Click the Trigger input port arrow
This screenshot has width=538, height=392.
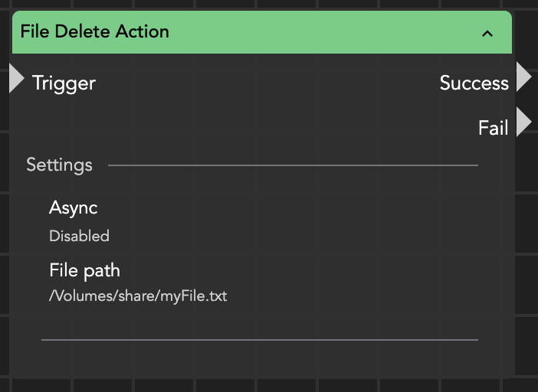coord(17,79)
